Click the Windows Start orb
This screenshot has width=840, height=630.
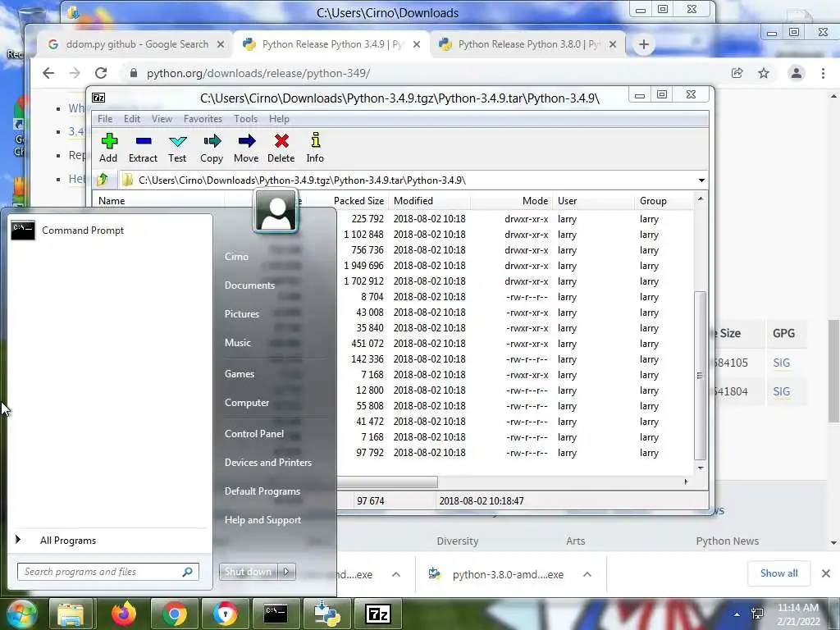(21, 614)
